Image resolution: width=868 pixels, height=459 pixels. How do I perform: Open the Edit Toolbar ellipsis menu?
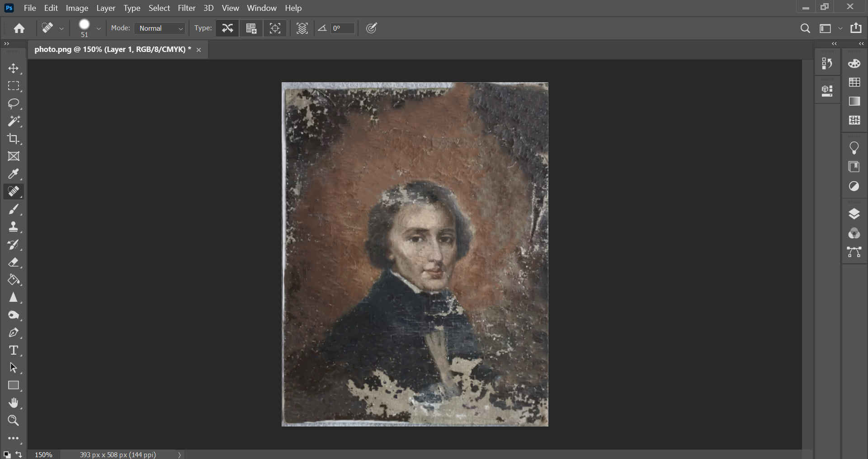[14, 439]
